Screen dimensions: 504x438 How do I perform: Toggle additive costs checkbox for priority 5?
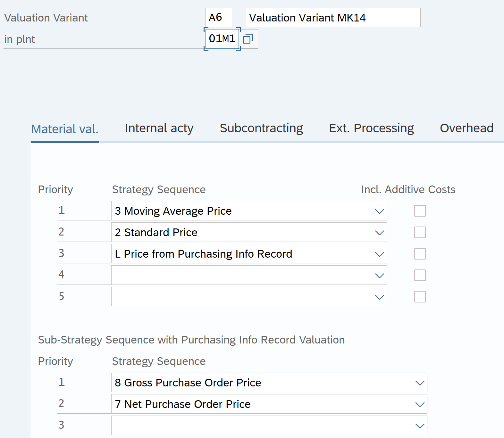tap(420, 297)
